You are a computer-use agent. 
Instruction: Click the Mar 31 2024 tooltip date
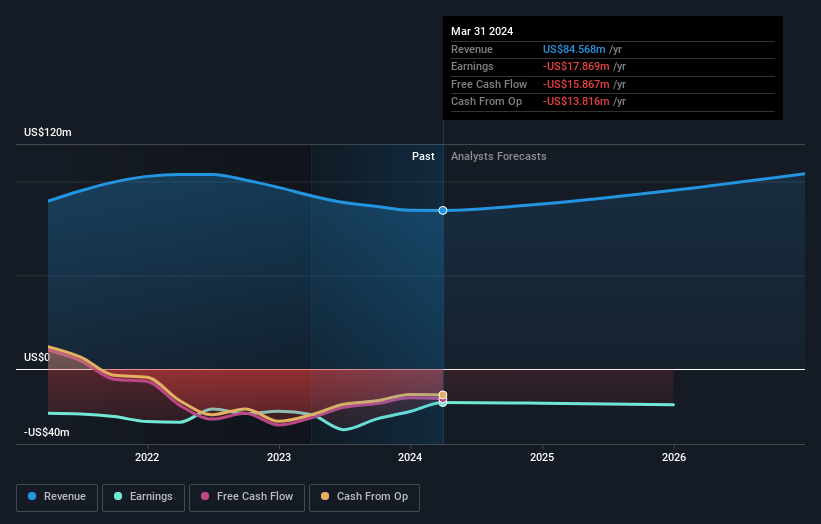pyautogui.click(x=482, y=31)
